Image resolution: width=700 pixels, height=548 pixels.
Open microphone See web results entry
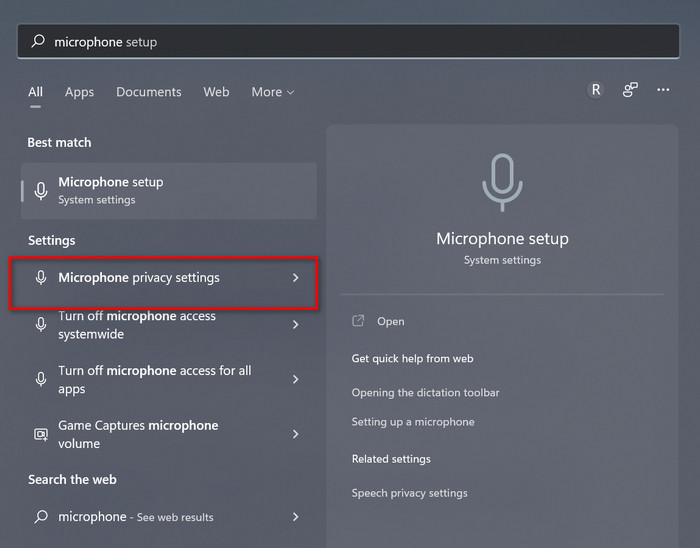pyautogui.click(x=164, y=517)
